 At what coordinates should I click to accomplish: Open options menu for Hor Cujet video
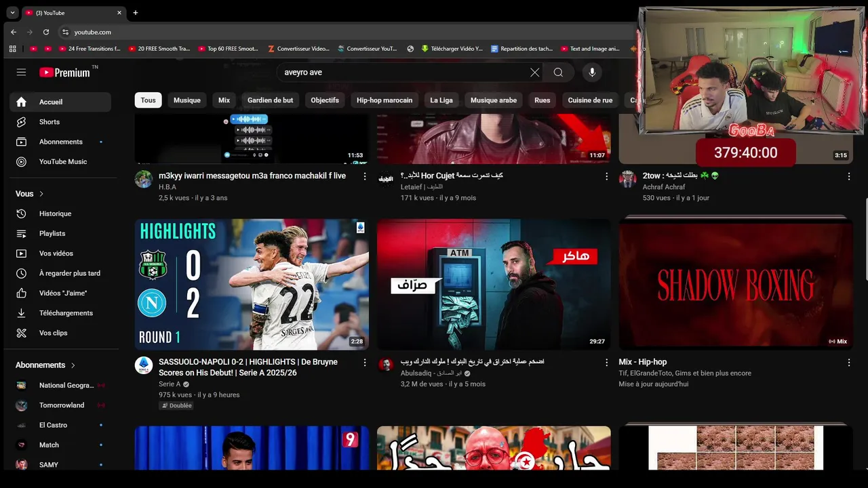[607, 176]
